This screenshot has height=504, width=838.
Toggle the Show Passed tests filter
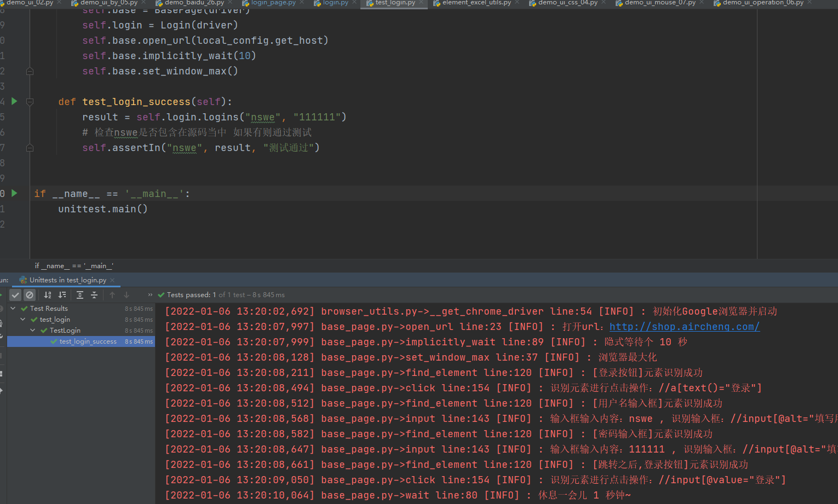coord(15,295)
